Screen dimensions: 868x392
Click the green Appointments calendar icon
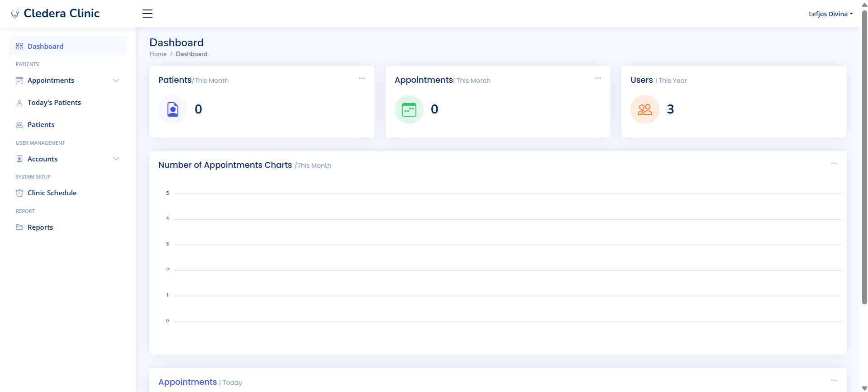(x=409, y=109)
